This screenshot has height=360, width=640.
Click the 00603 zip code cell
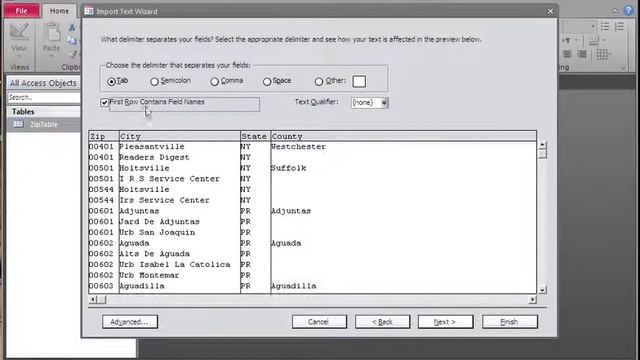pos(101,286)
